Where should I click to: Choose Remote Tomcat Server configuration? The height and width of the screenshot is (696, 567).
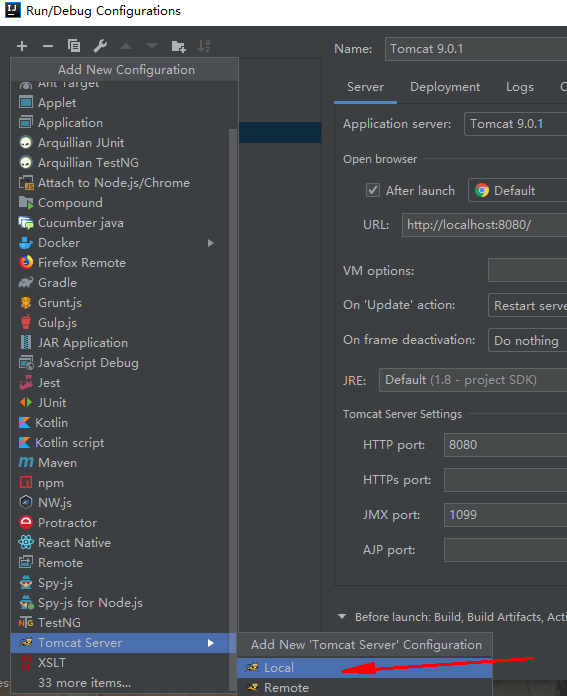click(x=365, y=687)
